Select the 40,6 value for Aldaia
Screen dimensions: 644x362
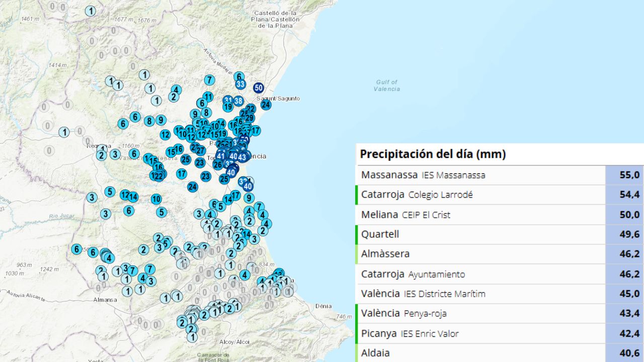pyautogui.click(x=624, y=353)
